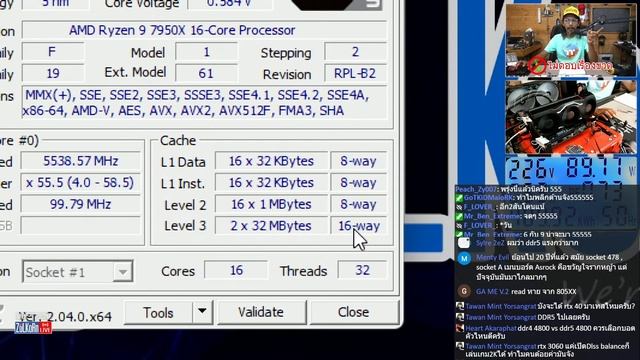This screenshot has height=360, width=640.
Task: Click the G avatar of GA ME V.2
Action: click(464, 291)
